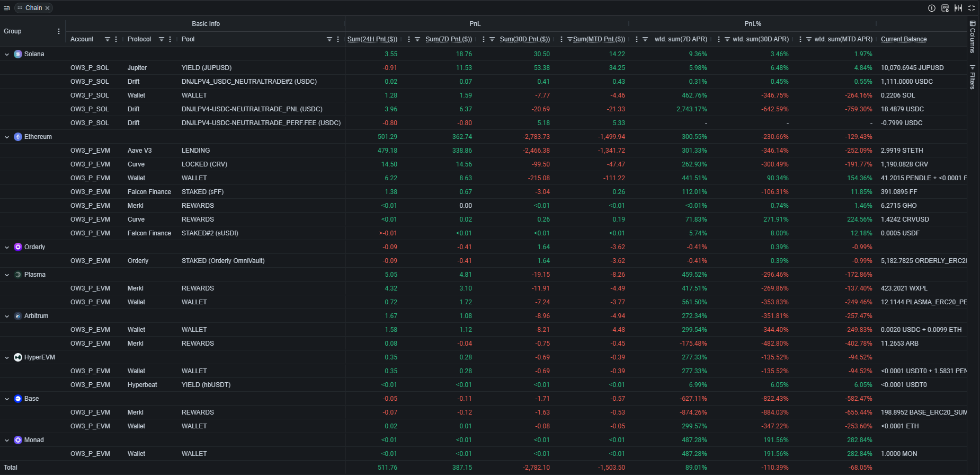The width and height of the screenshot is (980, 475).
Task: Open the Account column menu dots
Action: click(x=116, y=39)
